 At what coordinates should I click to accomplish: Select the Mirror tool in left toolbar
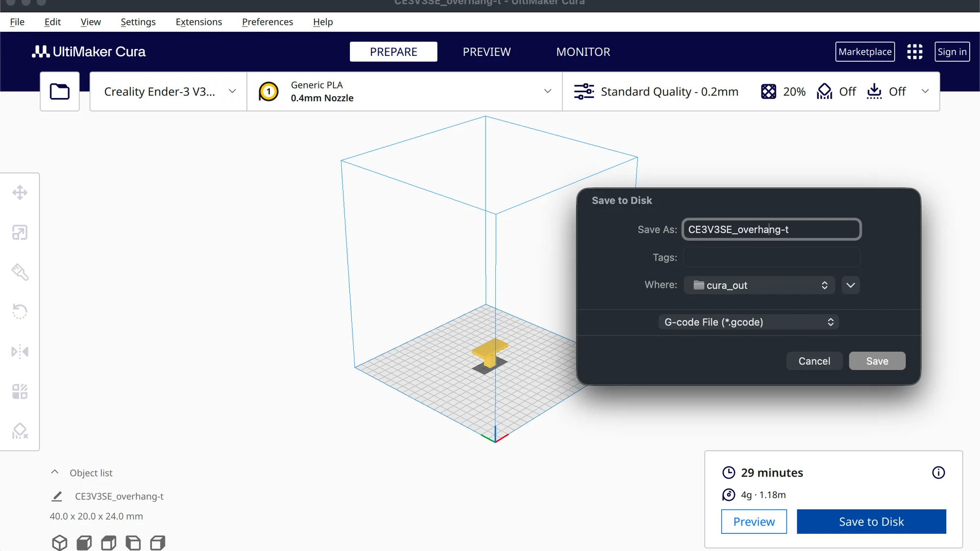(20, 352)
